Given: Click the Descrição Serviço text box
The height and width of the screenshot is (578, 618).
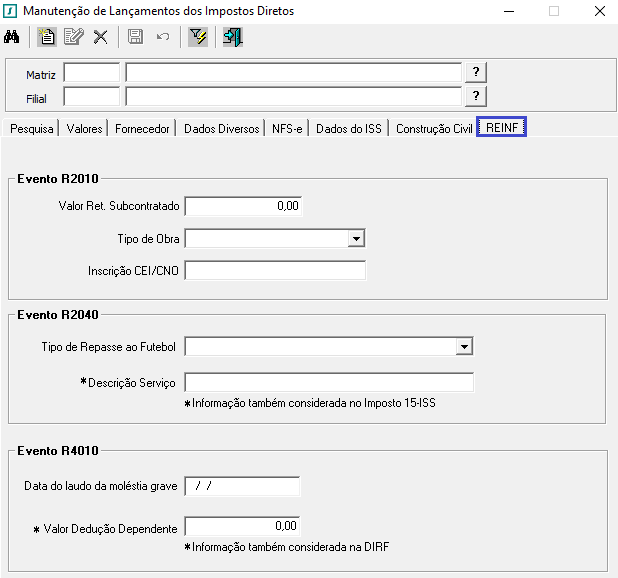Looking at the screenshot, I should [x=329, y=383].
